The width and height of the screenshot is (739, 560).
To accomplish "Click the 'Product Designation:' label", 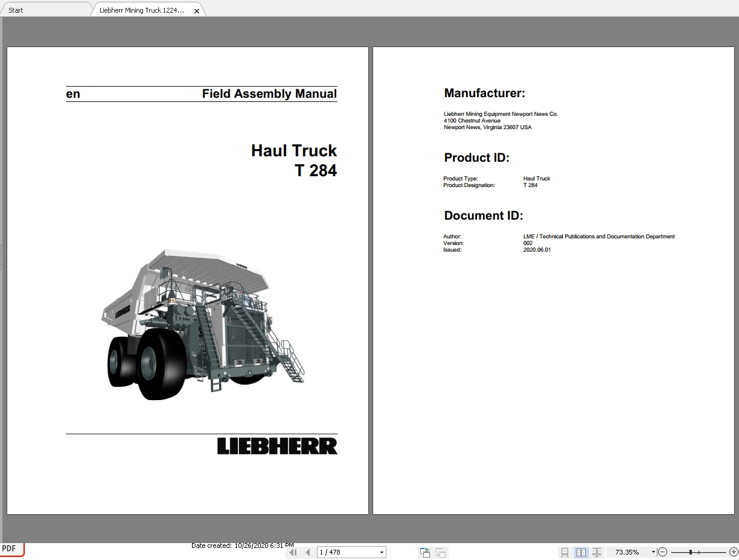I will pyautogui.click(x=469, y=185).
